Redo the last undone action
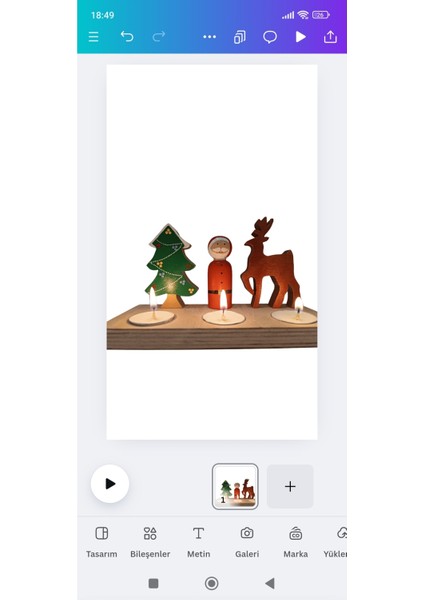Viewport: 424px width, 600px height. click(159, 37)
